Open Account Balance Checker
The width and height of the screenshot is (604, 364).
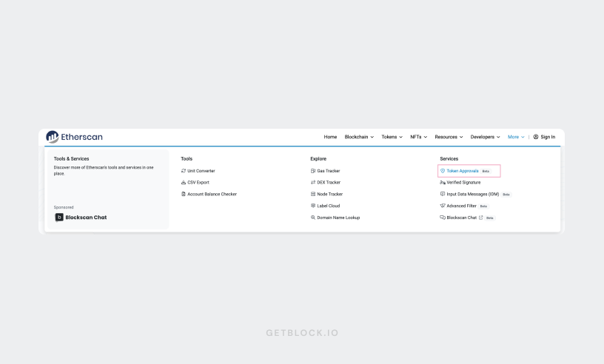[x=212, y=194]
